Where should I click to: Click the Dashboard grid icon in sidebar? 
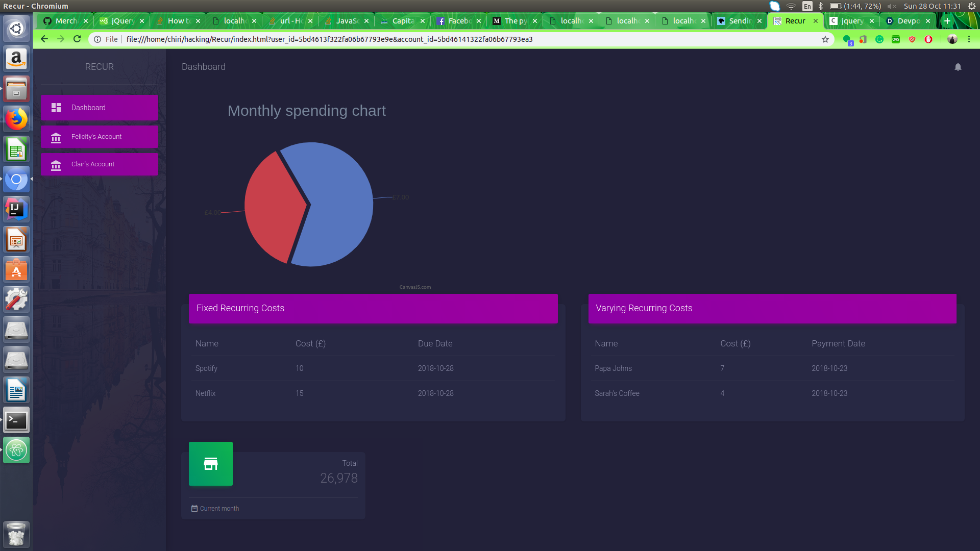56,108
